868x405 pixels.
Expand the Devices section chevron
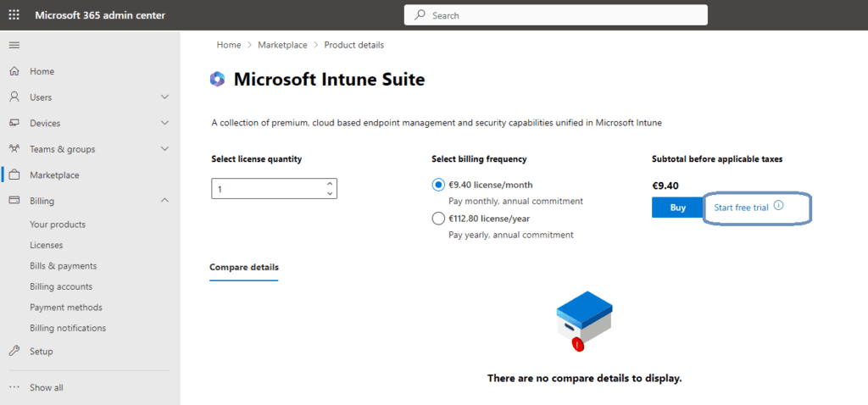[x=164, y=123]
